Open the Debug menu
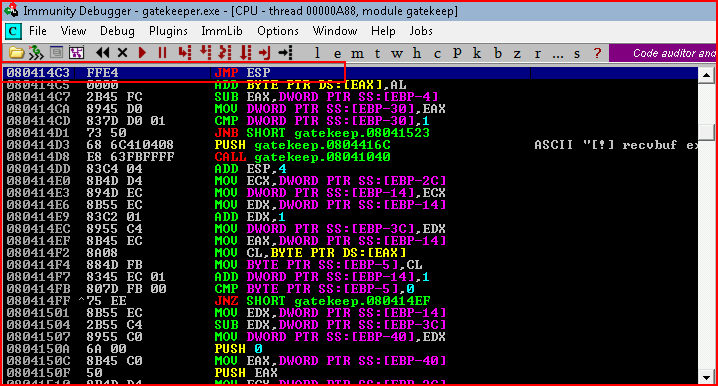This screenshot has height=386, width=718. point(117,31)
